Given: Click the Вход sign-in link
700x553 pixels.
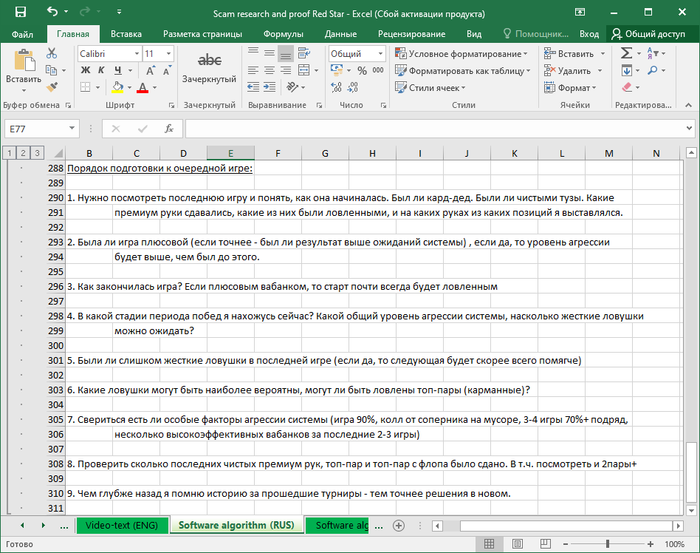Looking at the screenshot, I should (x=589, y=34).
